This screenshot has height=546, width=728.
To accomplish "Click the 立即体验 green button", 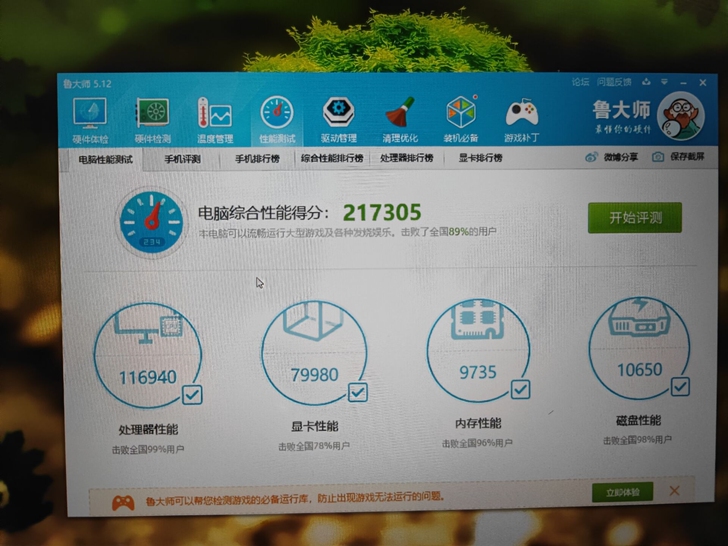I will 622,492.
